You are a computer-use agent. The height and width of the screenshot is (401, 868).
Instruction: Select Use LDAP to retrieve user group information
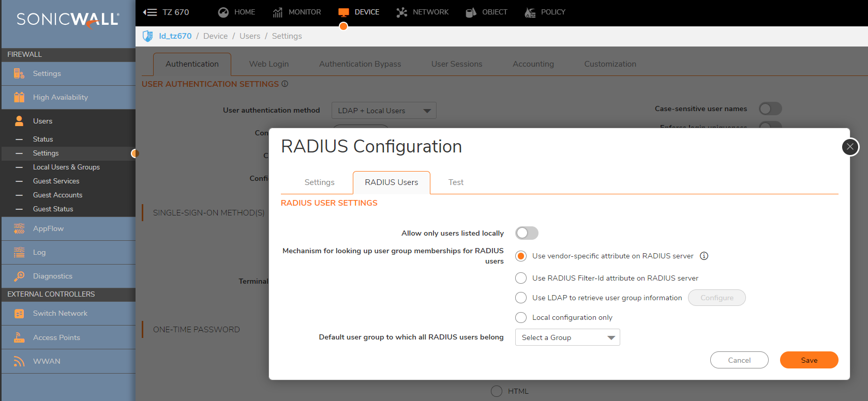pyautogui.click(x=521, y=298)
